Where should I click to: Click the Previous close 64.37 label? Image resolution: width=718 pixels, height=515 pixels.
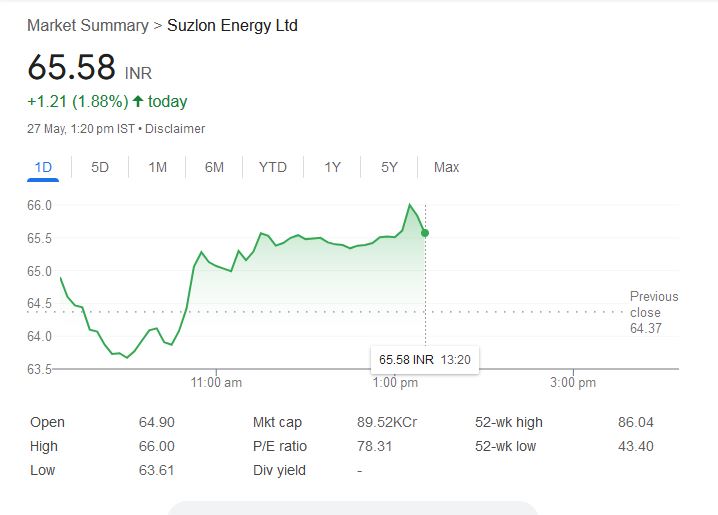tap(653, 312)
